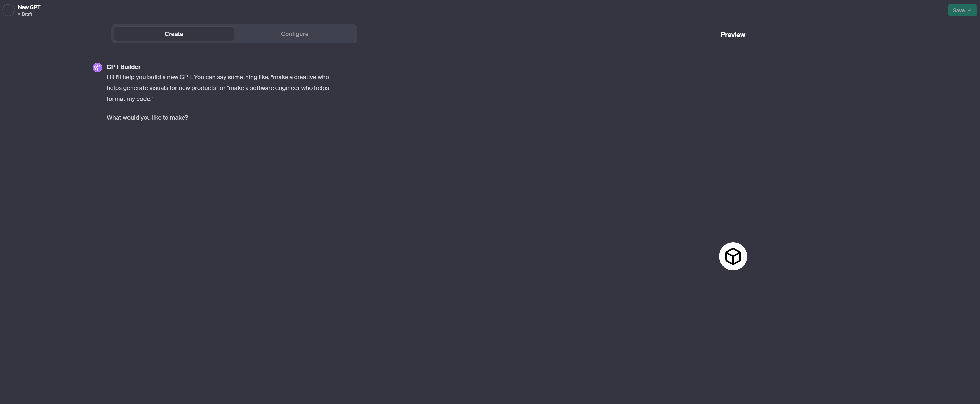Click the cube icon in Preview pane
Image resolution: width=980 pixels, height=404 pixels.
[x=733, y=256]
